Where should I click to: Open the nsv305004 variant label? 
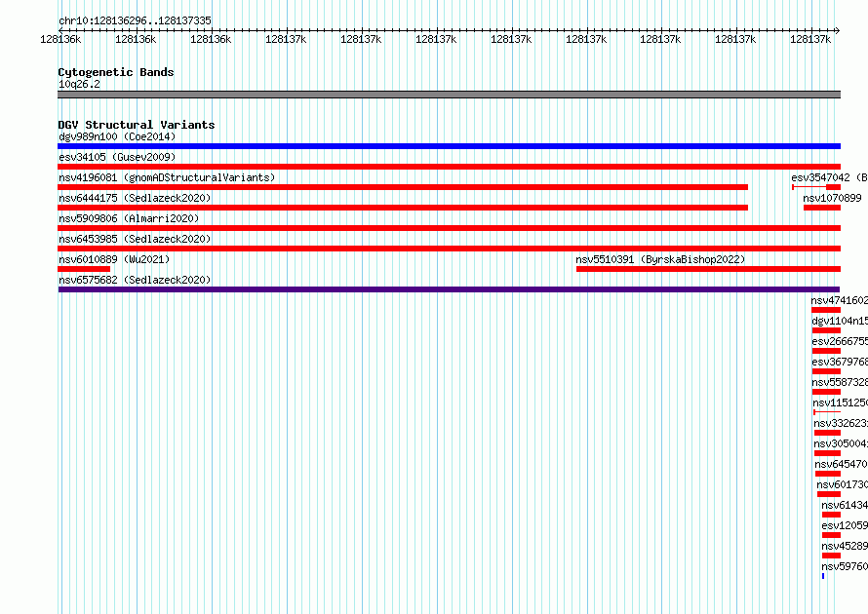pos(841,443)
